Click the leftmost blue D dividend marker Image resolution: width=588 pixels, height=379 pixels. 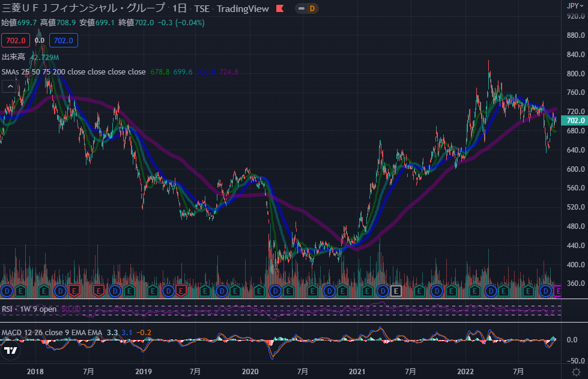click(x=7, y=291)
